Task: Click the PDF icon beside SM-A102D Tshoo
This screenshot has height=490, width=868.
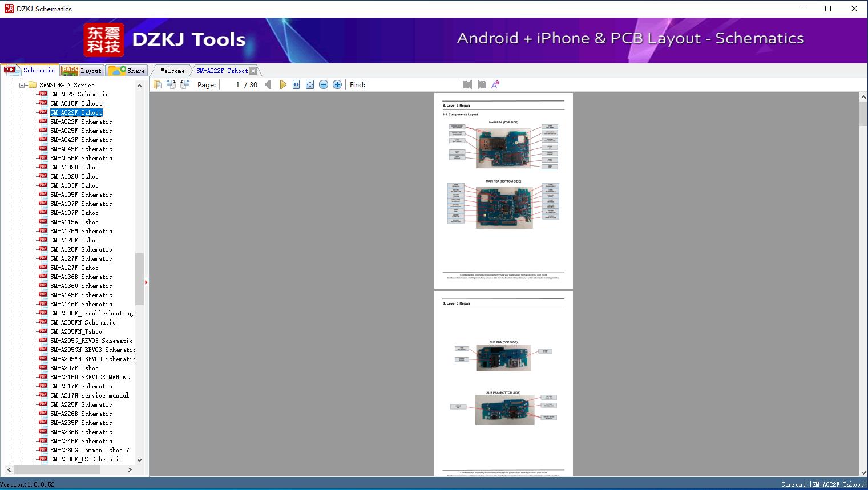Action: 43,167
